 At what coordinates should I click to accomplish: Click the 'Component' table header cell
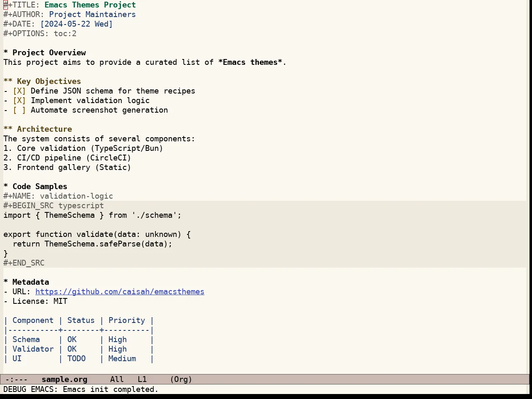click(x=33, y=320)
